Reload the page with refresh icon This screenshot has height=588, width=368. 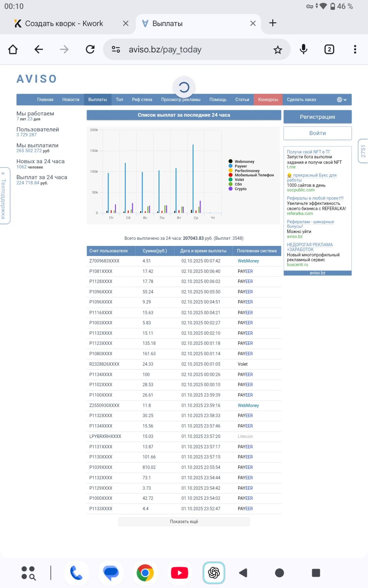coord(90,49)
